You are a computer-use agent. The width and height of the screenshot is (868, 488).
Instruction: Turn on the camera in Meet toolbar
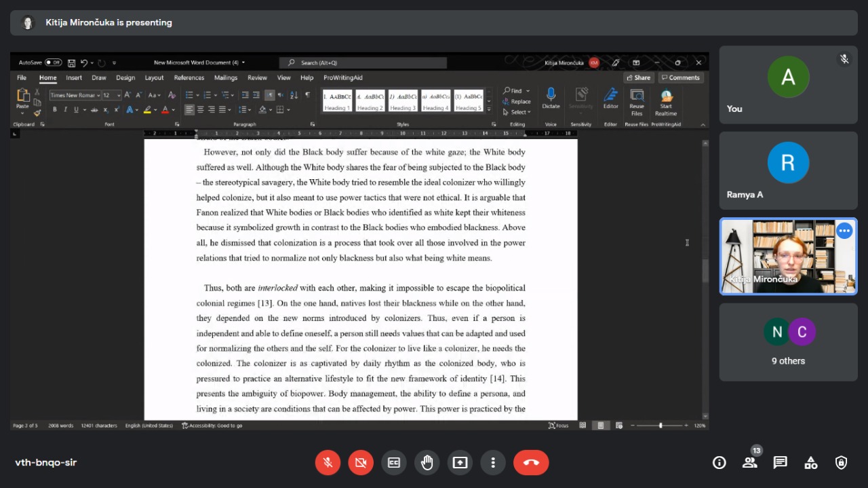pos(361,462)
